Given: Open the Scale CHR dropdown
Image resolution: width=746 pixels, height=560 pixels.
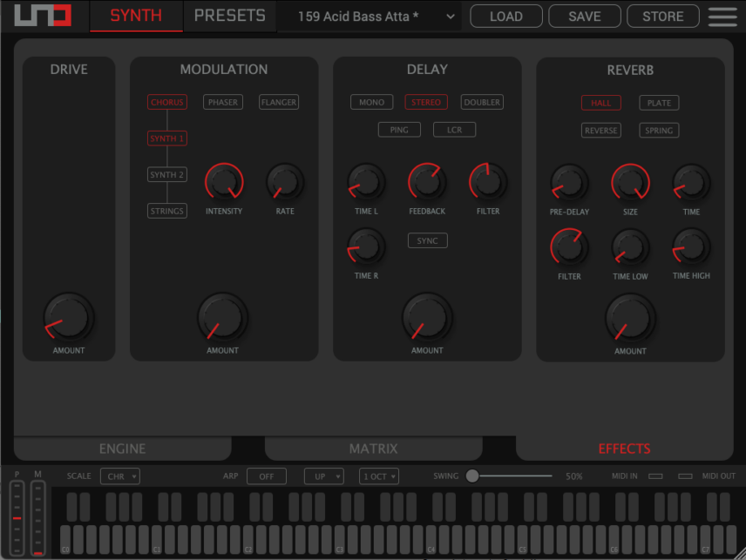Looking at the screenshot, I should [119, 476].
